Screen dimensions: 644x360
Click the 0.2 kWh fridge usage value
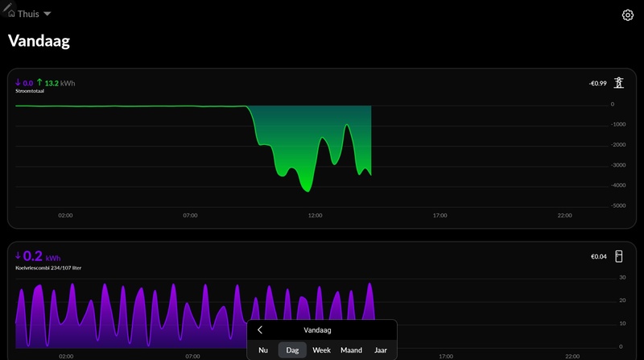(38, 256)
